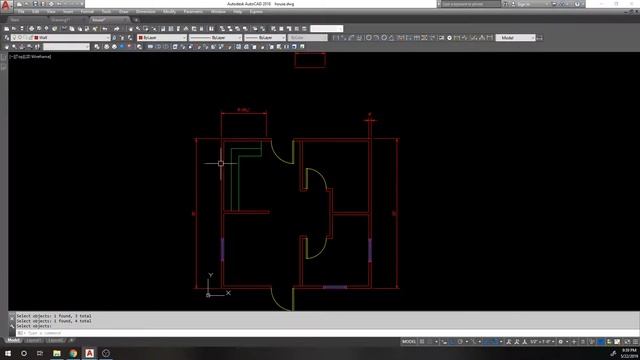The width and height of the screenshot is (640, 360).
Task: Click the Workspace Switching gear in status bar
Action: 560,342
